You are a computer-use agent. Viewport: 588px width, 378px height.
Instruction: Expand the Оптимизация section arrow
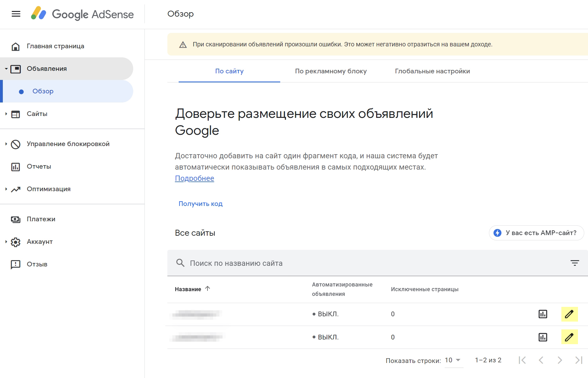[x=6, y=189]
